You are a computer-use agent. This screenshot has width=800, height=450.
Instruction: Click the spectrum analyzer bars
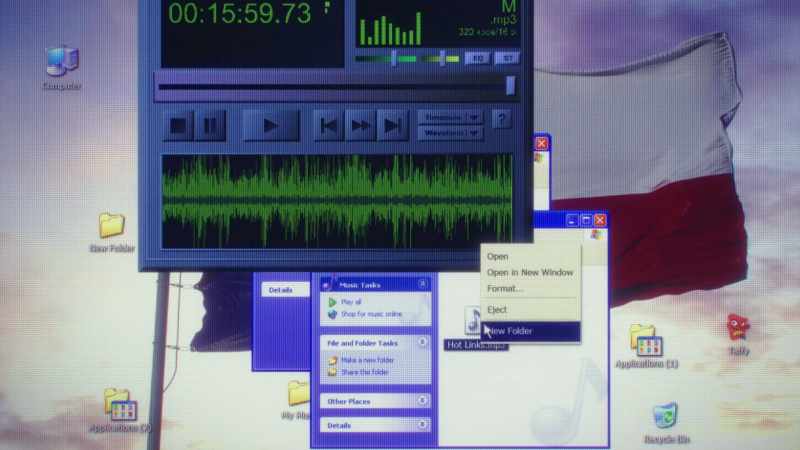390,29
